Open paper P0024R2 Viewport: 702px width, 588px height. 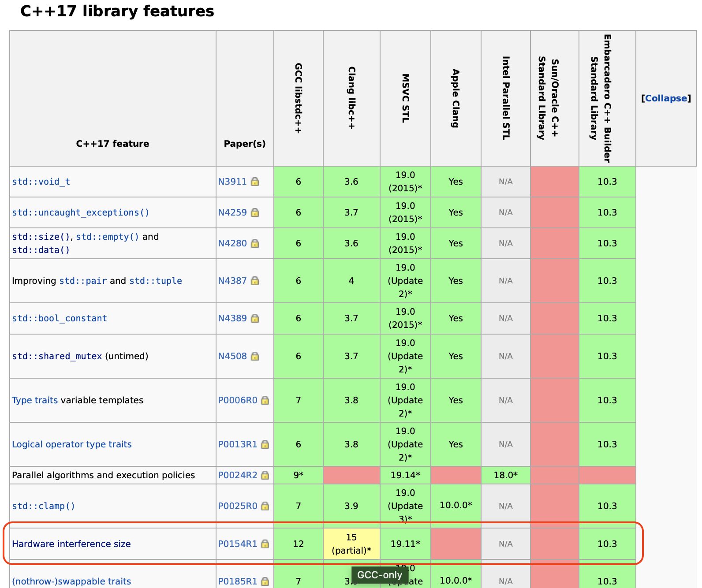238,475
